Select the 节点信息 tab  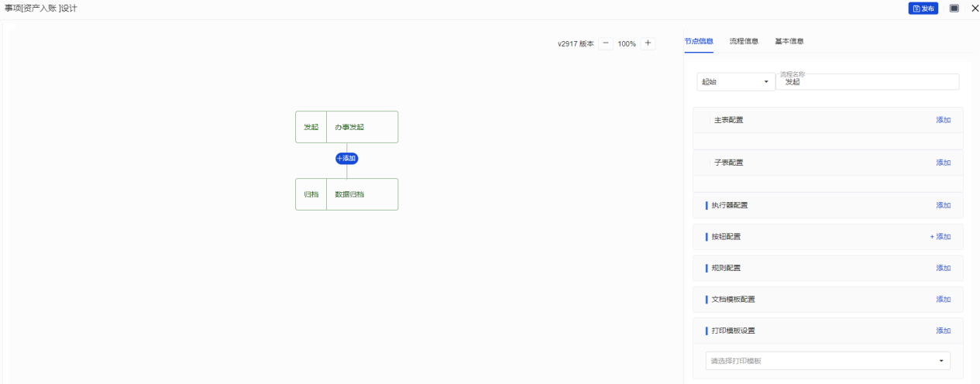click(x=699, y=41)
